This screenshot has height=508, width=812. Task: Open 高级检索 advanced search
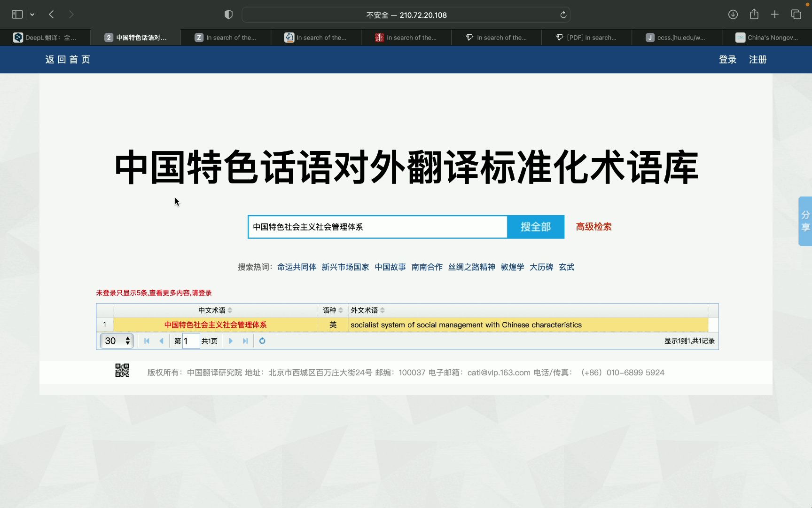coord(593,227)
